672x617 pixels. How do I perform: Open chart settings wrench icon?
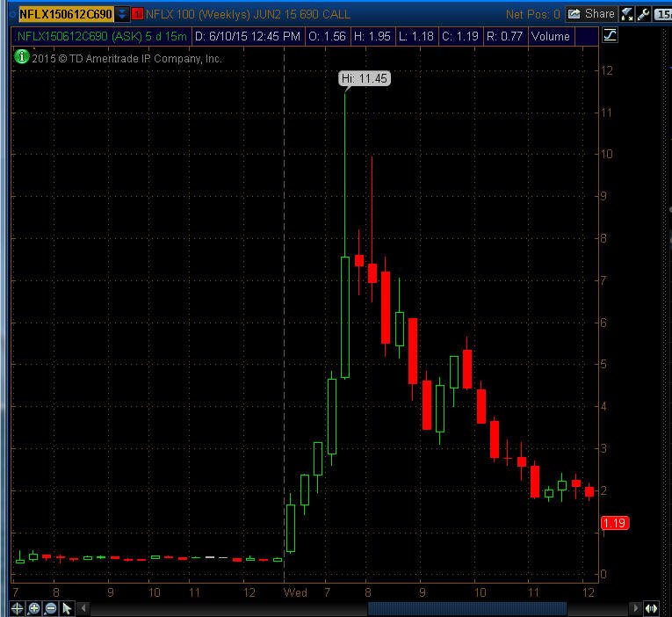click(643, 14)
